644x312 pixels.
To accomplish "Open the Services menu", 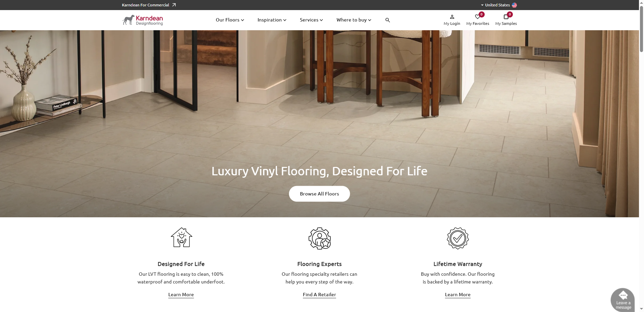I will 311,20.
